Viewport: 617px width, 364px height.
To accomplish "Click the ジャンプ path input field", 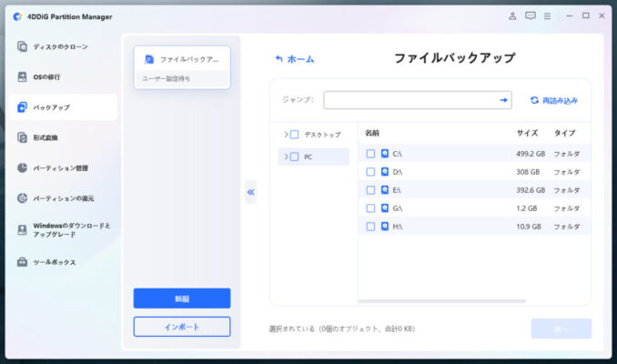I will (418, 100).
